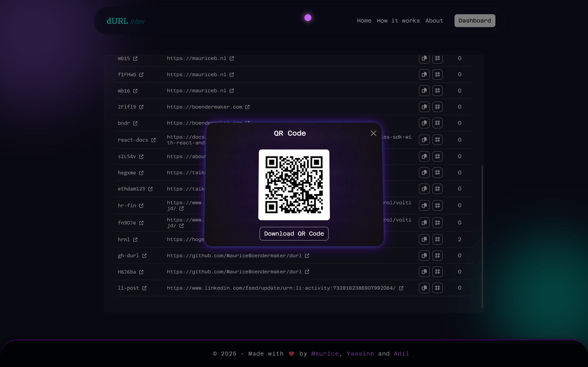
Task: Click the hrnl short code
Action: [x=124, y=240]
